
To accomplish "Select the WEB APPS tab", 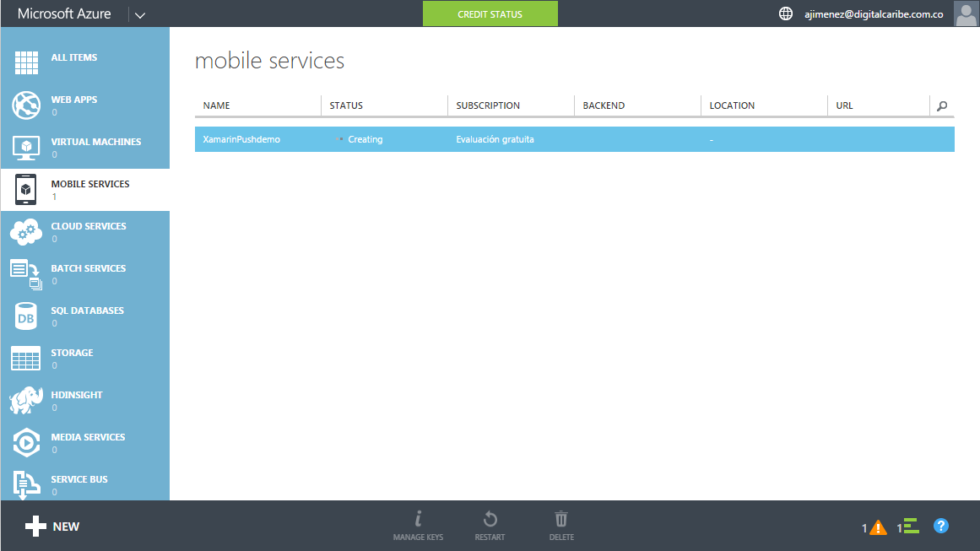I will (85, 105).
